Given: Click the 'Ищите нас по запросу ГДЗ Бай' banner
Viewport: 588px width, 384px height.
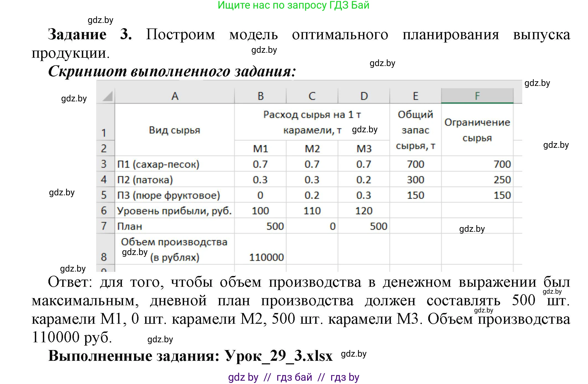Looking at the screenshot, I should coord(294,5).
